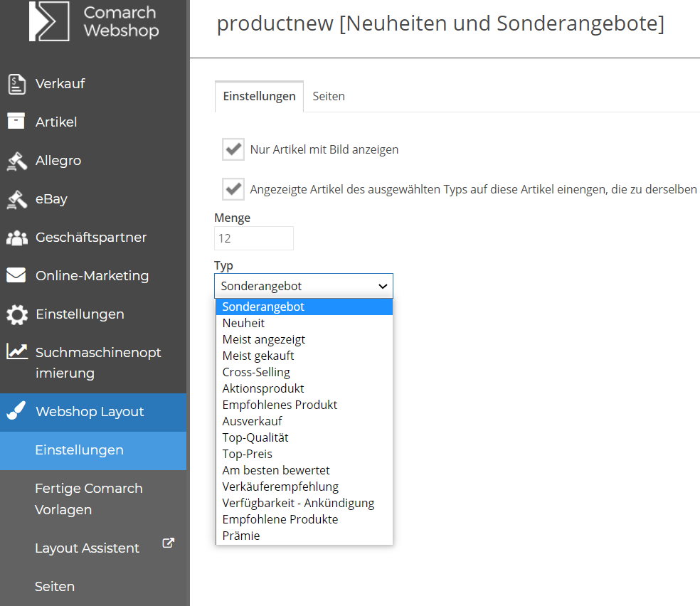Open Fertige Comarch Vorlagen link
Image resolution: width=700 pixels, height=606 pixels.
click(89, 499)
